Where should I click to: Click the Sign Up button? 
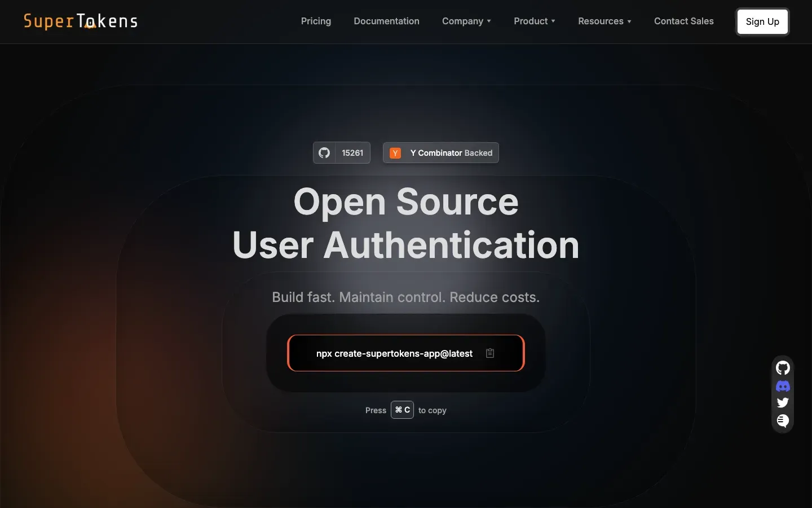(x=762, y=21)
